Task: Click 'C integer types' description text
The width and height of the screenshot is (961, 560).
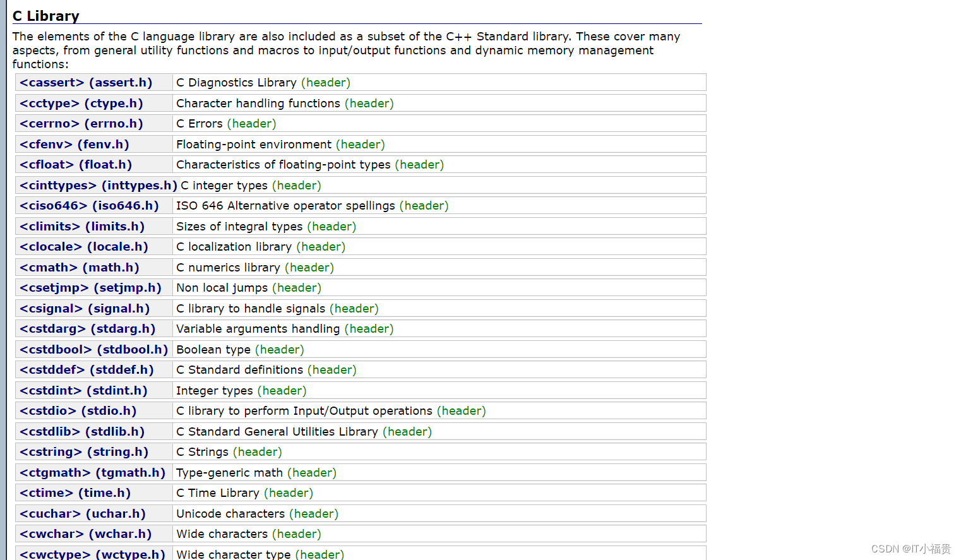Action: pyautogui.click(x=224, y=185)
